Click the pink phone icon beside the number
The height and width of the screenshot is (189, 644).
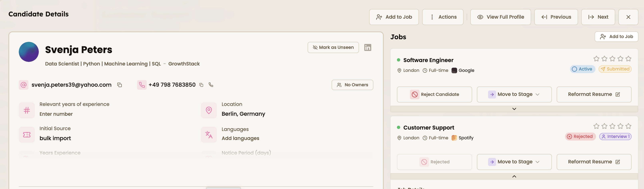click(142, 85)
